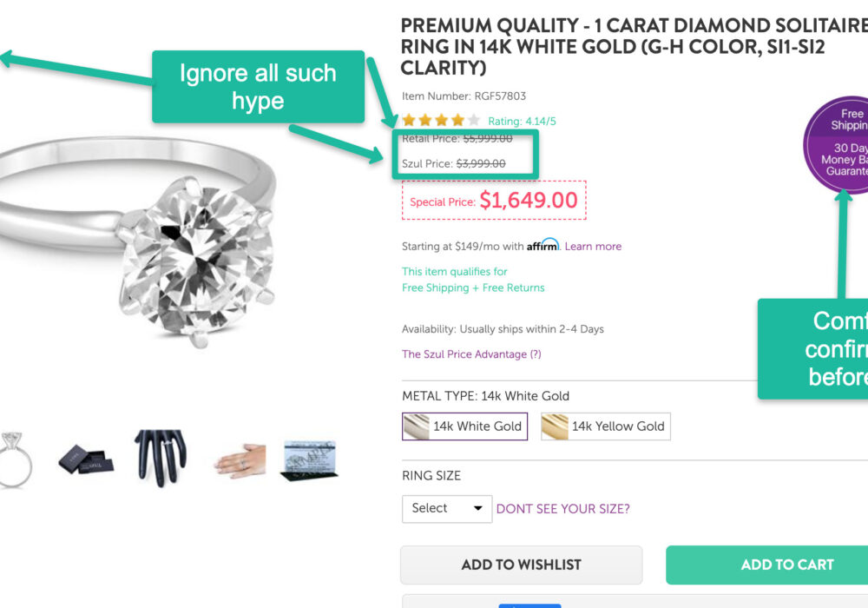Click the Rating 4.14/5 text
This screenshot has height=608, width=868.
522,122
